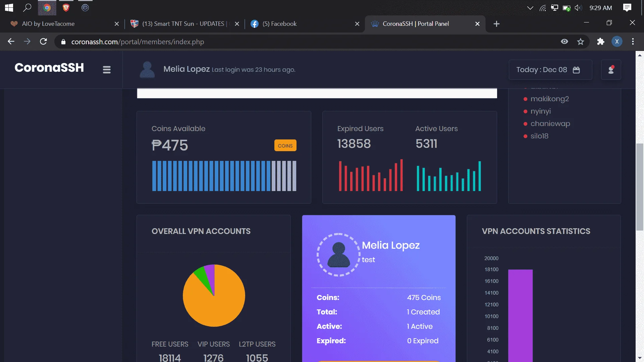Screen dimensions: 644x362
Task: Click the page vertical scrollbar thumb
Action: 640,187
